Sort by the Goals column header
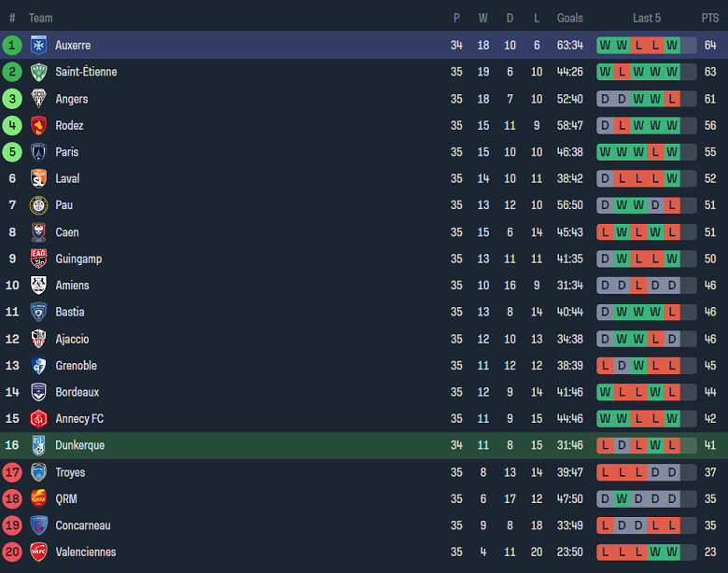This screenshot has width=728, height=573. (x=569, y=18)
